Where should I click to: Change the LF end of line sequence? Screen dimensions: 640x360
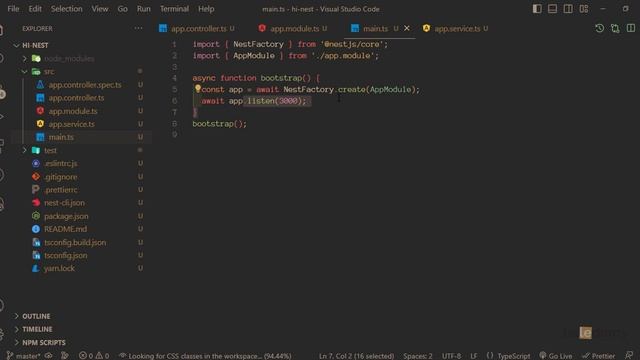[473, 356]
